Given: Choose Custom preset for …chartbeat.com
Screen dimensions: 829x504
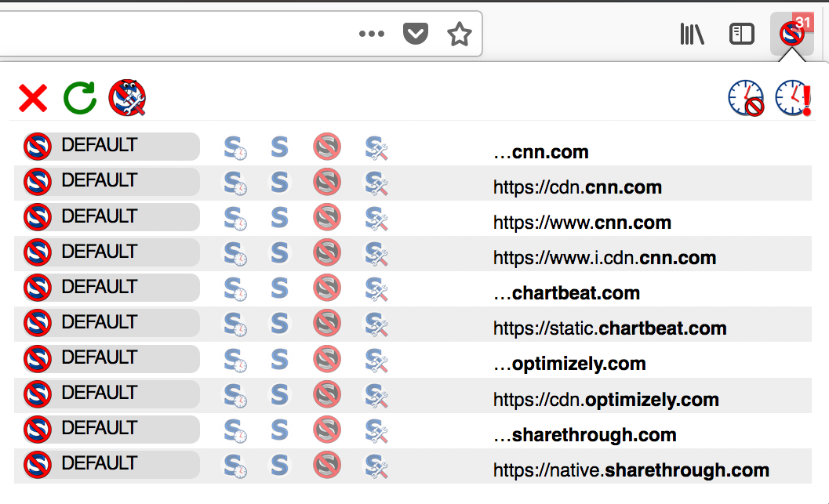Looking at the screenshot, I should tap(376, 289).
